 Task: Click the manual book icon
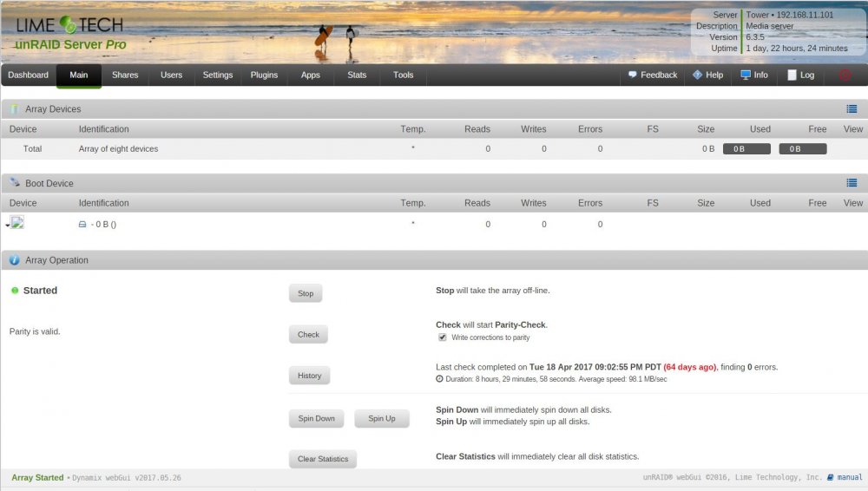click(x=831, y=477)
